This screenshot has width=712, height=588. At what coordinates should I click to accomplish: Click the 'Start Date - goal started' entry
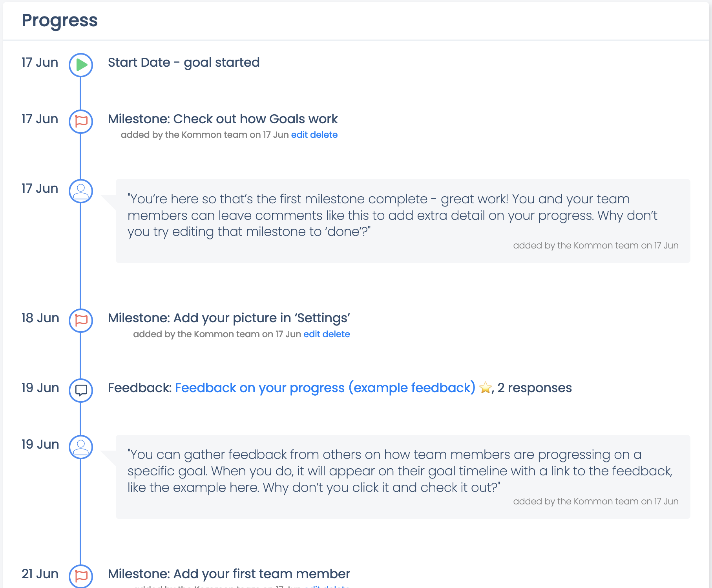coord(184,62)
